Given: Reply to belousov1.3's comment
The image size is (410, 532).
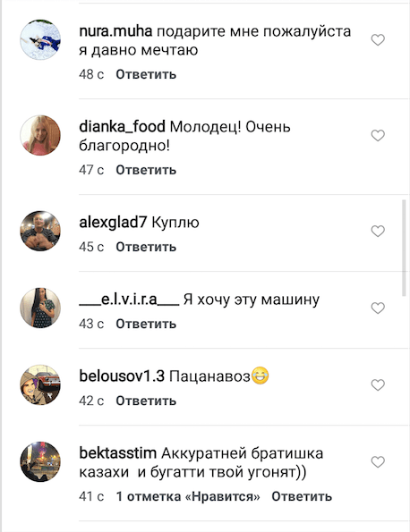Looking at the screenshot, I should point(146,401).
